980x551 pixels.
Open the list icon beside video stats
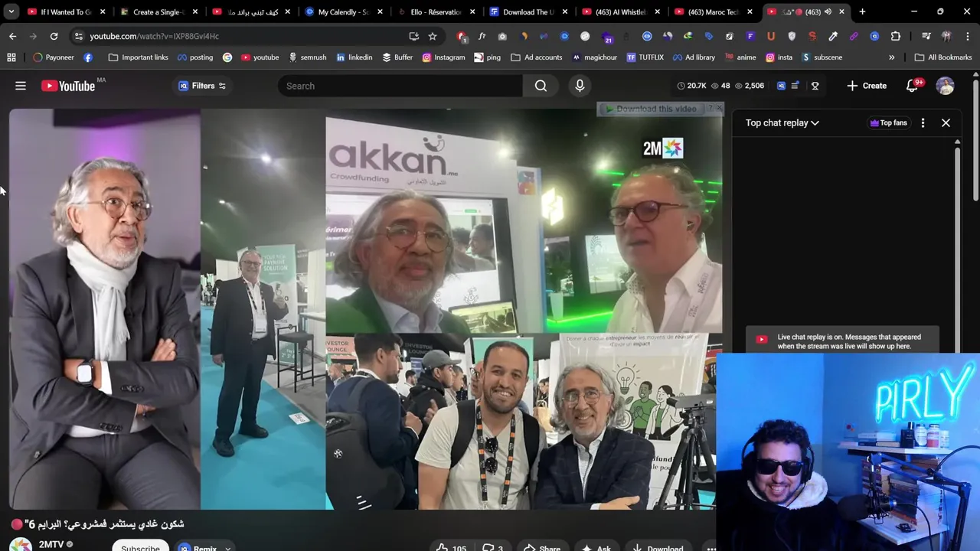795,86
